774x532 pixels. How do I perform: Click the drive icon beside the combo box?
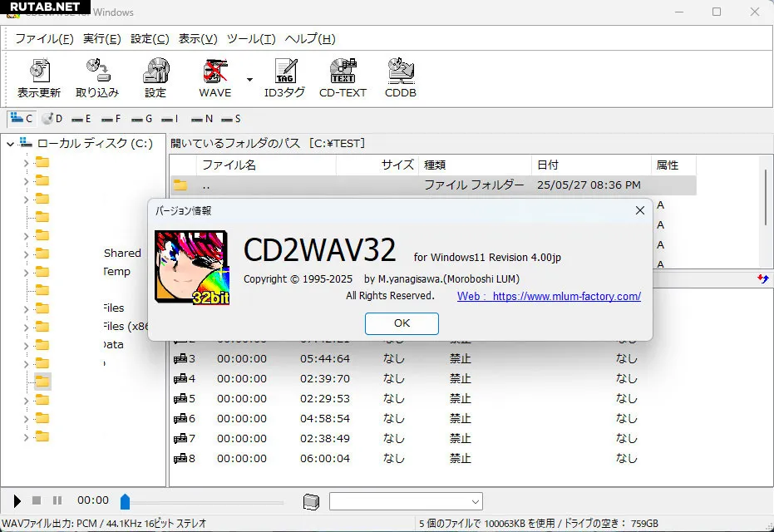click(311, 501)
